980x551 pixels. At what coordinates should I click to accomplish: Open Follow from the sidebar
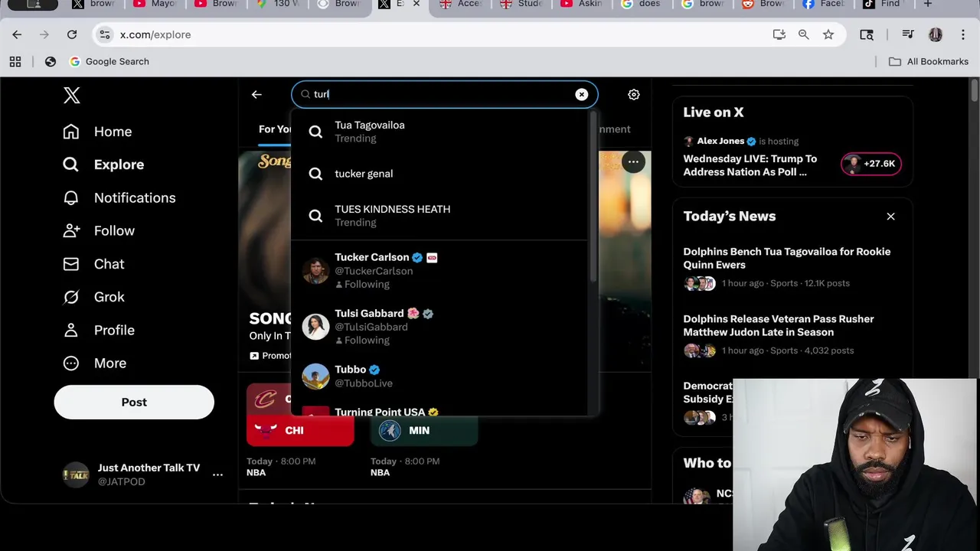98,230
